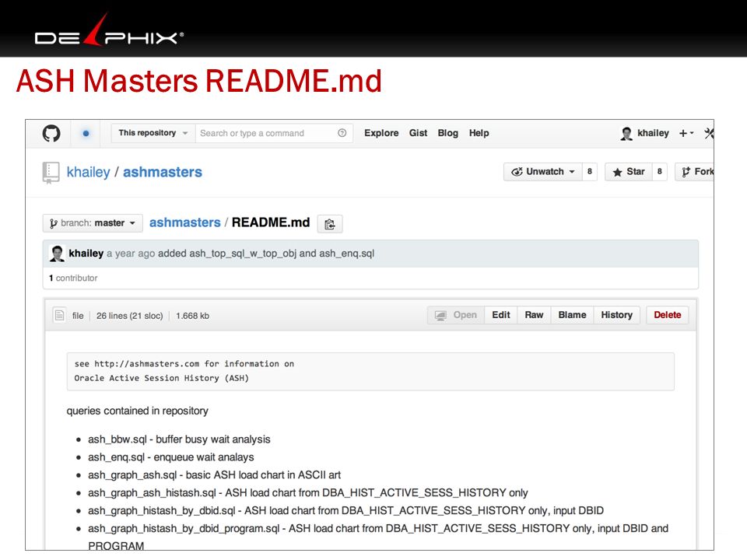Click the Open button in the file toolbar
Viewport: 747px width, 560px height.
click(456, 315)
